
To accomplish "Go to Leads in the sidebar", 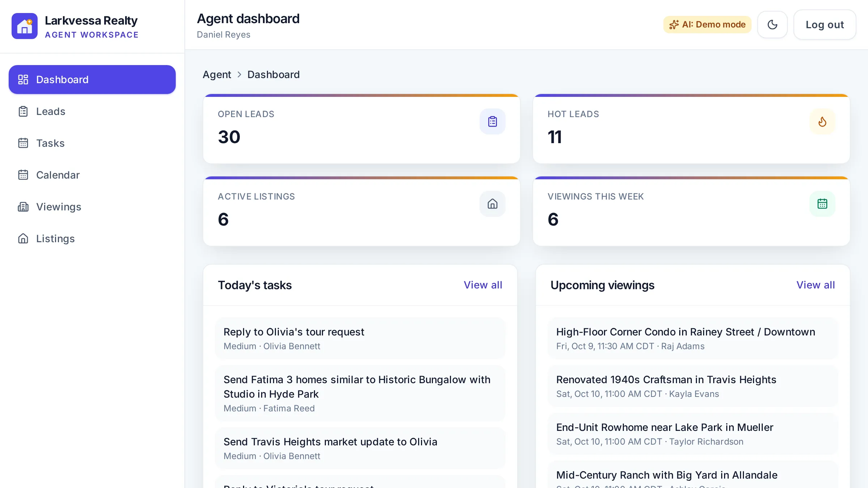I will click(92, 111).
